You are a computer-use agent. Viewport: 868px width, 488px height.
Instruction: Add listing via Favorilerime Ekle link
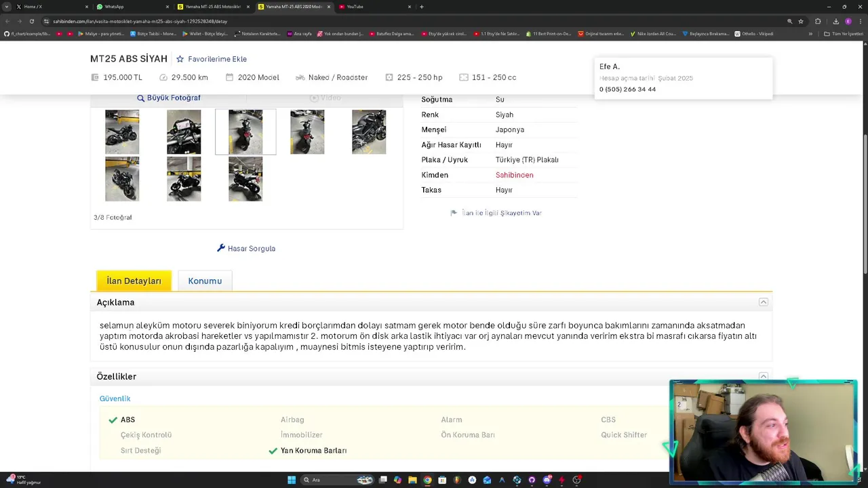coord(217,59)
